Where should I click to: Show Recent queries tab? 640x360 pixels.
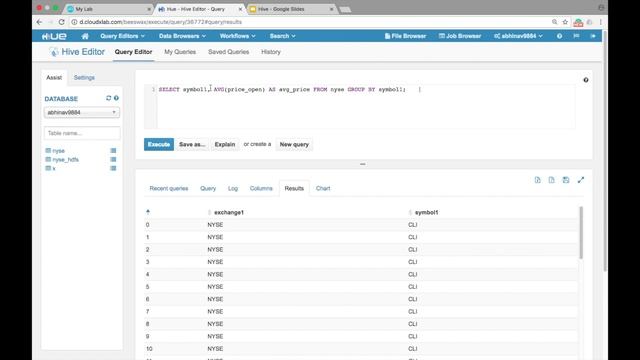point(169,188)
